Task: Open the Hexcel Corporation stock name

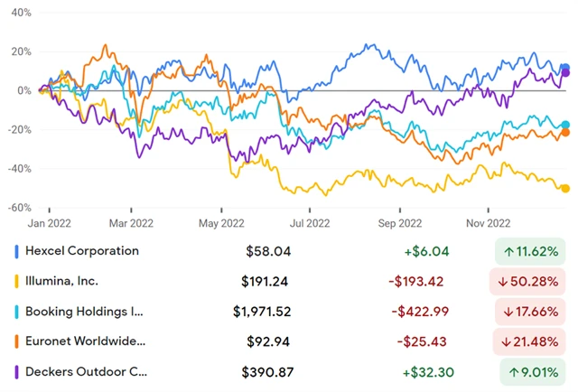Action: (x=81, y=251)
